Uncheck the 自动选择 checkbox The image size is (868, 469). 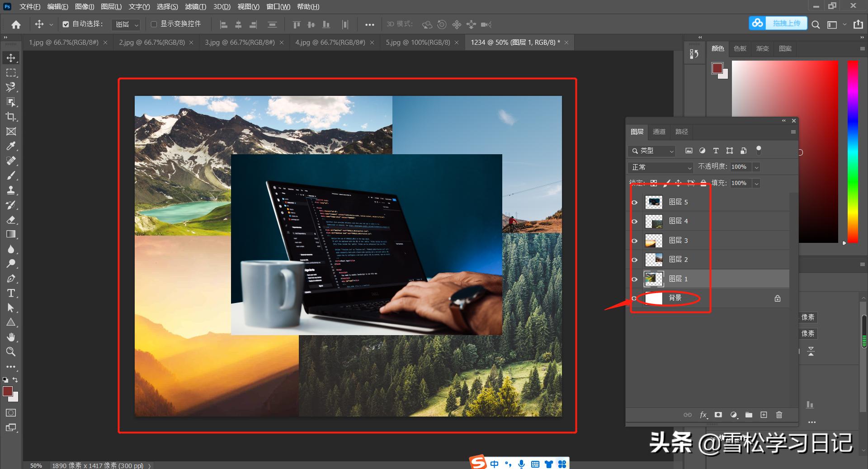[x=66, y=24]
